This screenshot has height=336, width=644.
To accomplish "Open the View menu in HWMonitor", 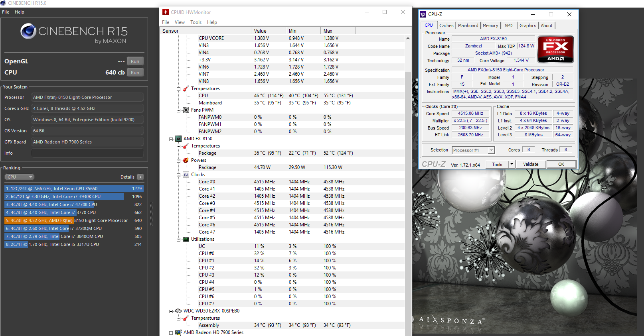I will (x=180, y=22).
